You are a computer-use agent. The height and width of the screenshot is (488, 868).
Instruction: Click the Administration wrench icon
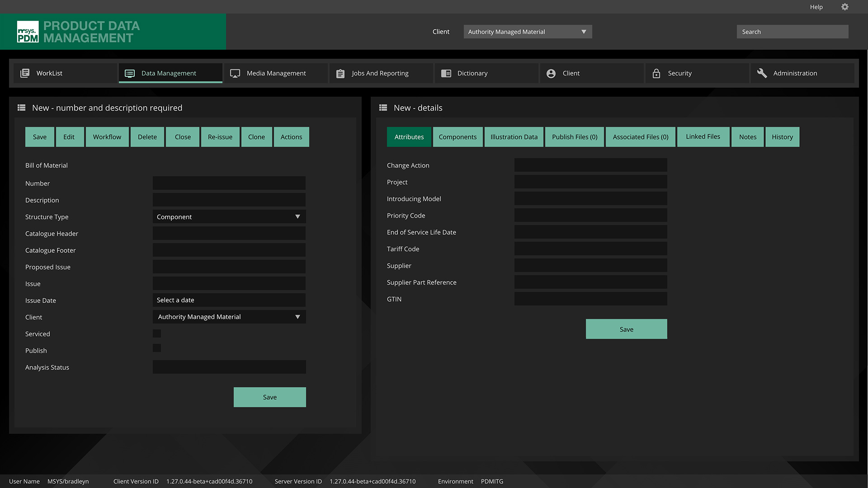[x=762, y=73]
